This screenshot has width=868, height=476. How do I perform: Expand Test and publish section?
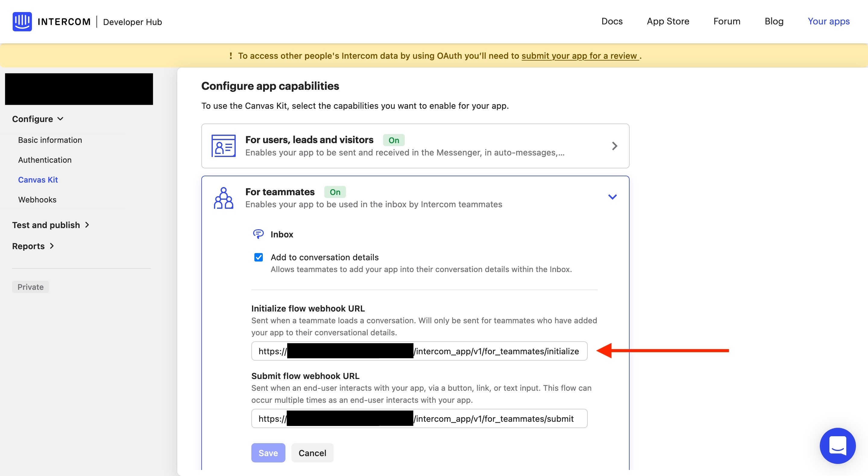(50, 224)
